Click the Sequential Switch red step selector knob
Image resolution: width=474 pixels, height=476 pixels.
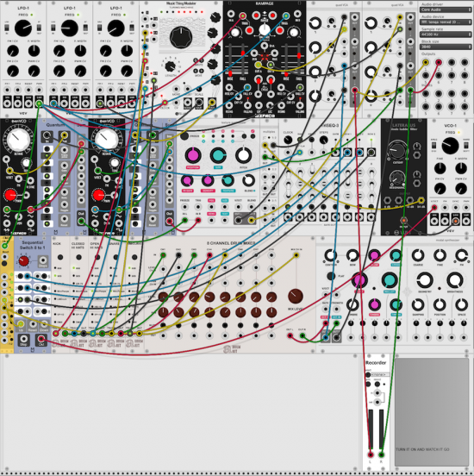click(23, 260)
